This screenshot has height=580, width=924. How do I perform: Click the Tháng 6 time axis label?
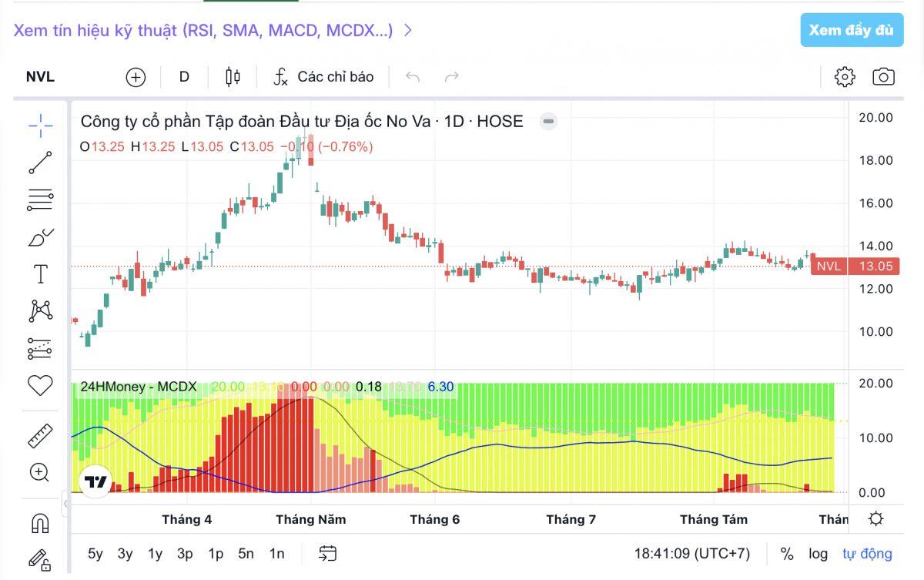pos(435,519)
